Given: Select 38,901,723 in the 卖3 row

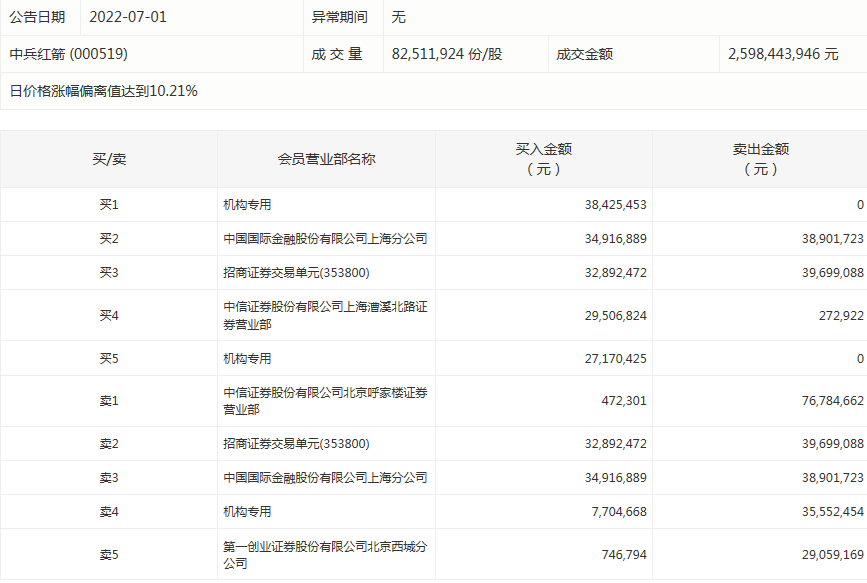Looking at the screenshot, I should (833, 478).
